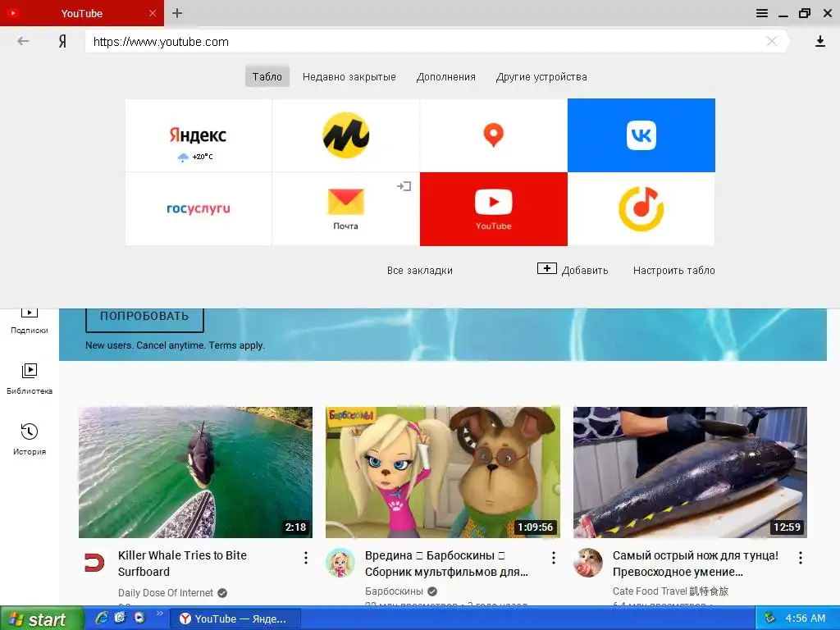Open the госуслуги tile
840x630 pixels.
(199, 209)
